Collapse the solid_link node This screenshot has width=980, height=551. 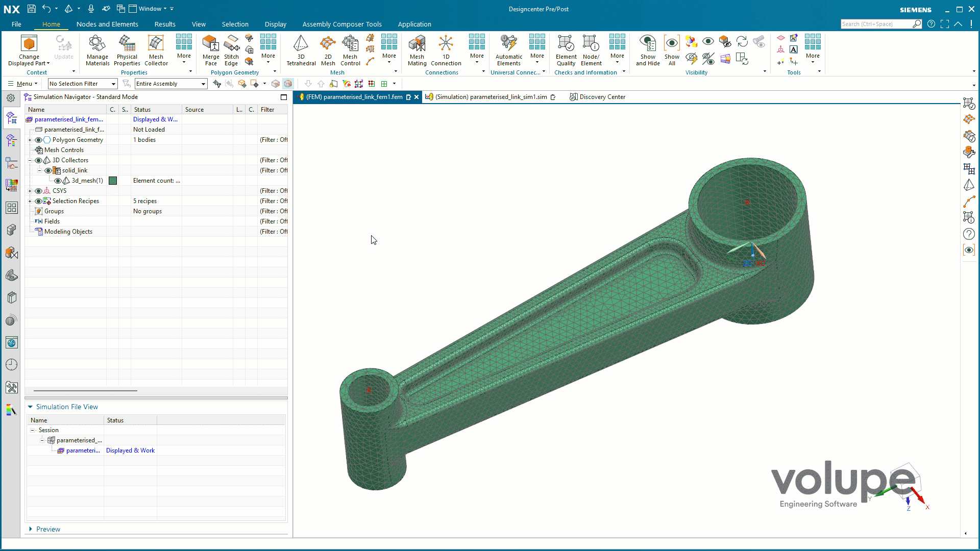coord(39,170)
